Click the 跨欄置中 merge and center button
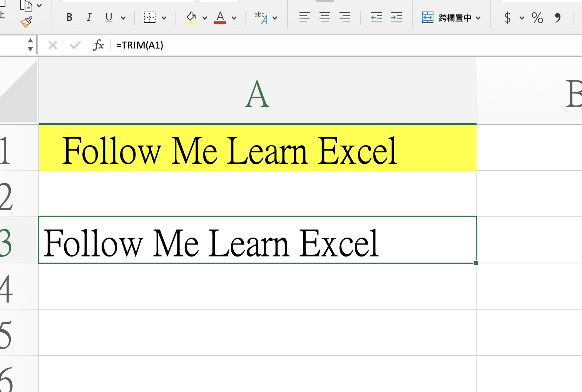 (447, 18)
